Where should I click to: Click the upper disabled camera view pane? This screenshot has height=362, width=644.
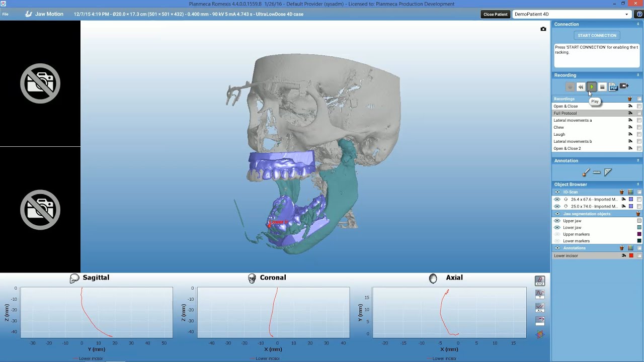tap(40, 83)
